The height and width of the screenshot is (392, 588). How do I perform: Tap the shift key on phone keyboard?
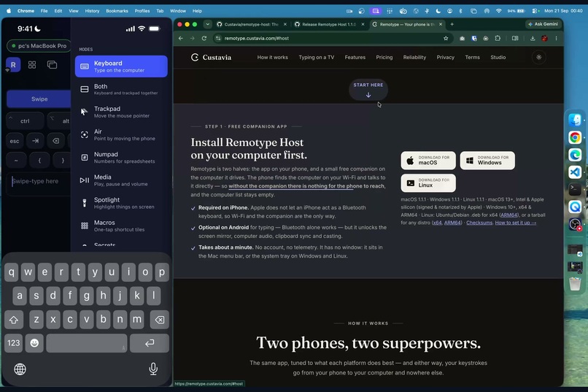[x=14, y=320]
